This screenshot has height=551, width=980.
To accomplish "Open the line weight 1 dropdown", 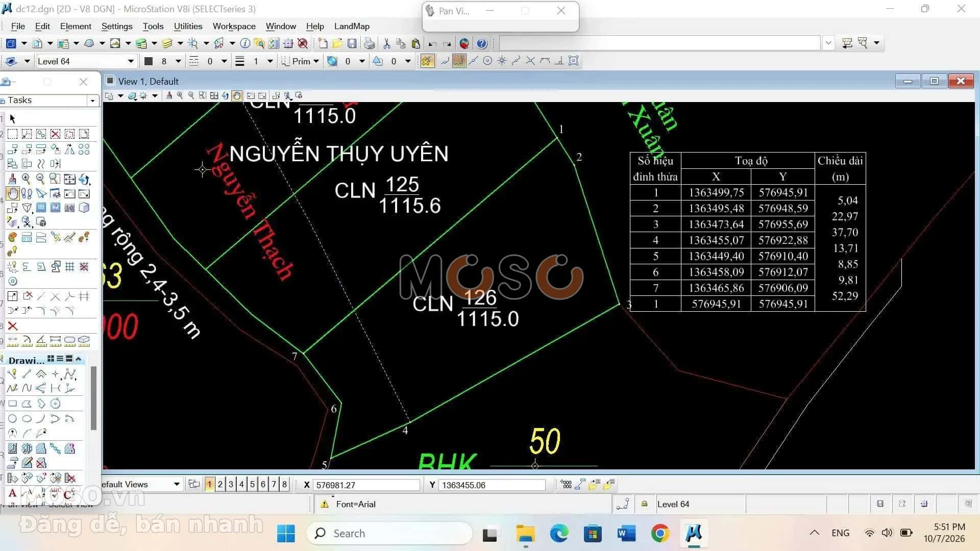I will point(270,61).
